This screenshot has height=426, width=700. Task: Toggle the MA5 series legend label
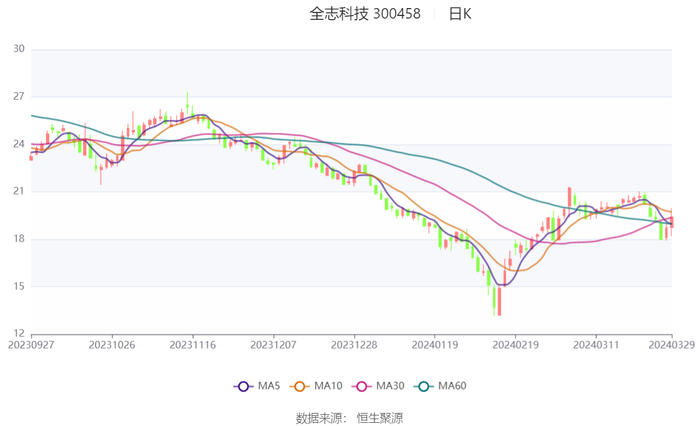pos(269,386)
